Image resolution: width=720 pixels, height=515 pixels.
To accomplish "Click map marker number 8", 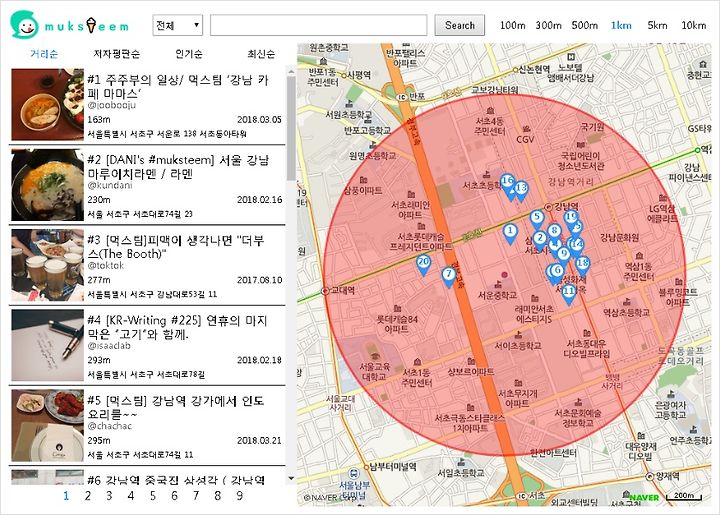I will click(555, 233).
